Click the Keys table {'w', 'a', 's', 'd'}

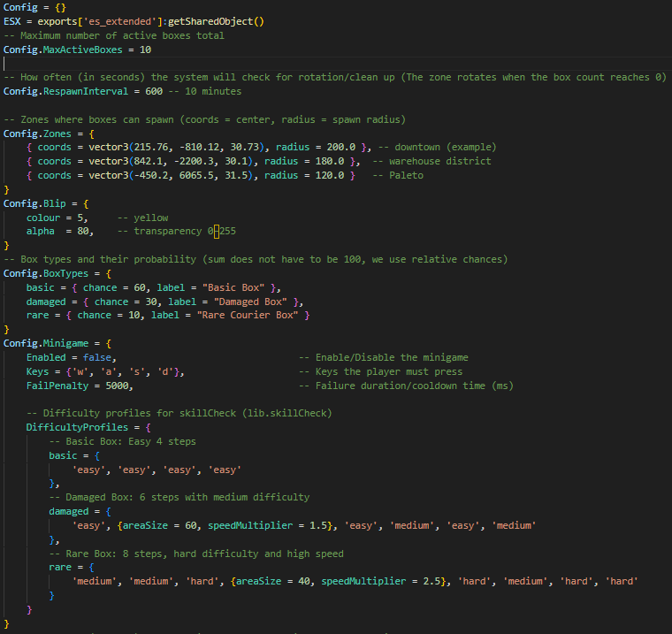click(123, 371)
